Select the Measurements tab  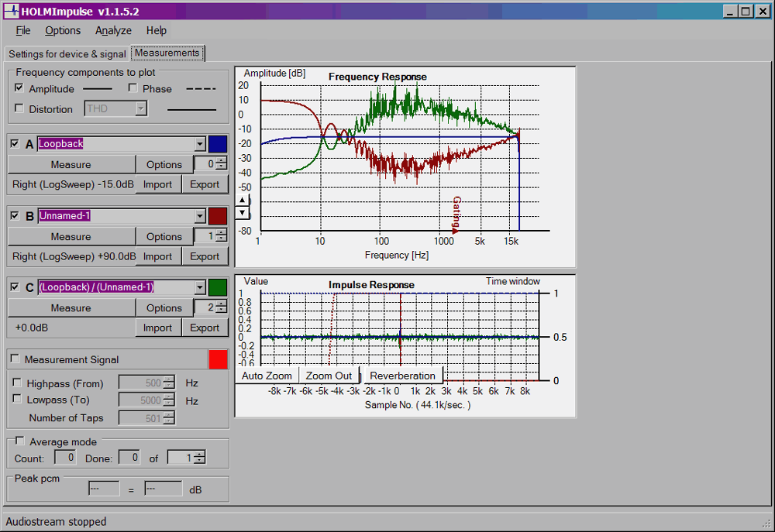point(167,53)
